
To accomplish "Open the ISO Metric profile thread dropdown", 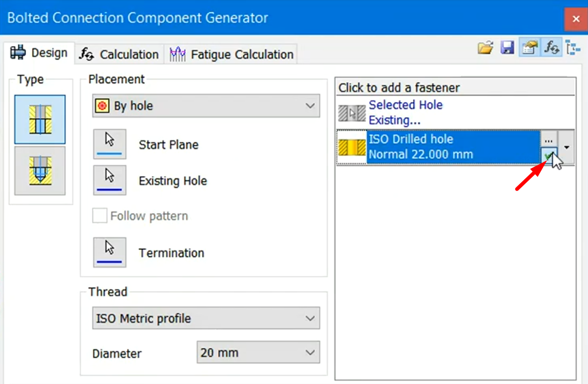I will (x=206, y=318).
